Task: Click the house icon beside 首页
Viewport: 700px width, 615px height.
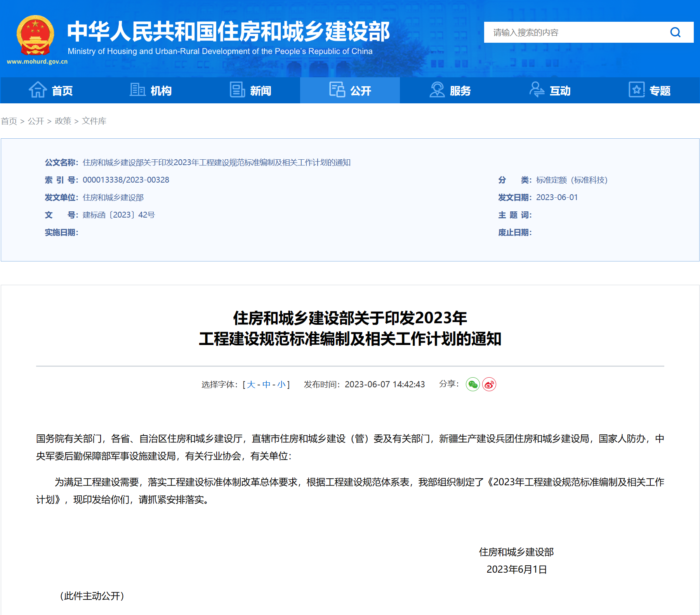Action: click(38, 90)
